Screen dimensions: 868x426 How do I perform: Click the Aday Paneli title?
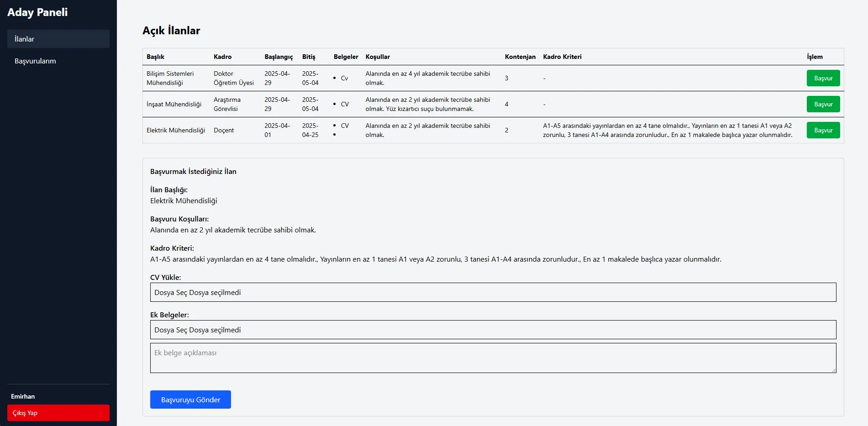pyautogui.click(x=37, y=12)
